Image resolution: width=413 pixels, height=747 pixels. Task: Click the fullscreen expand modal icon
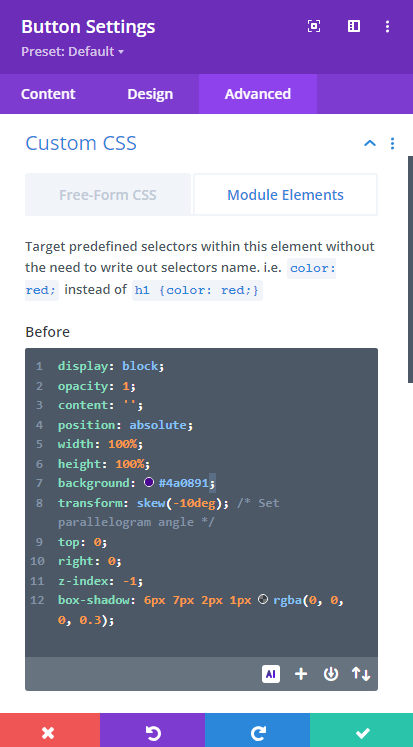(x=314, y=26)
